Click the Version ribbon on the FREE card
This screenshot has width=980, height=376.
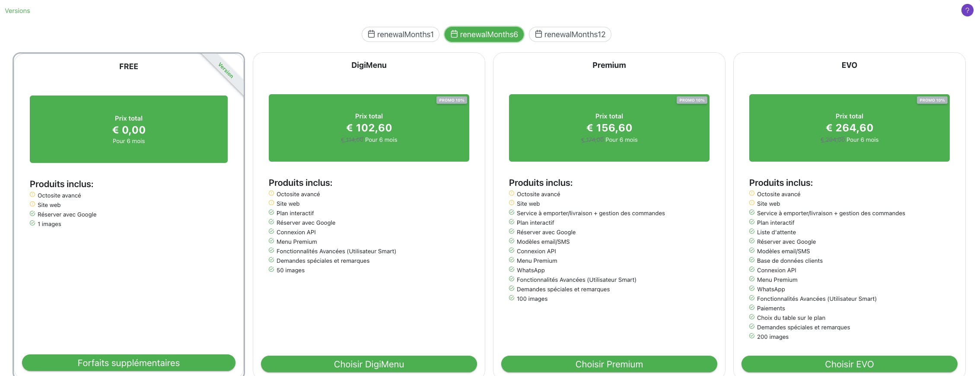tap(226, 70)
